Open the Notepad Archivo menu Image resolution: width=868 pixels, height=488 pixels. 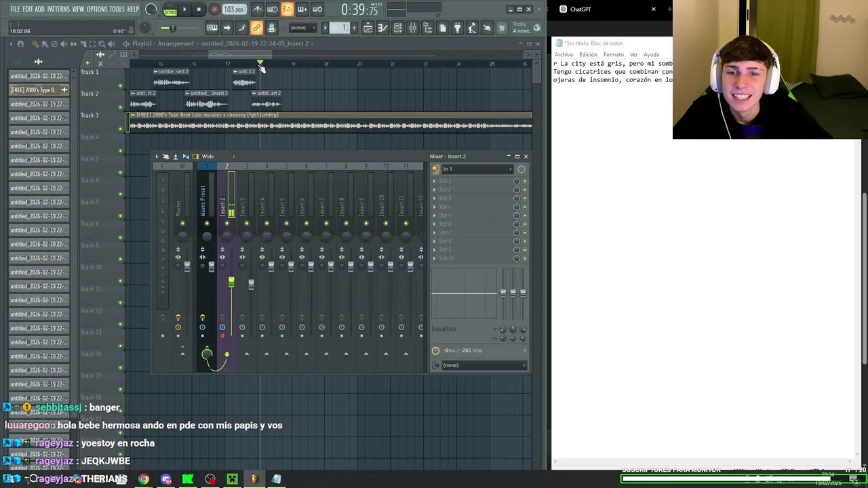(x=564, y=54)
